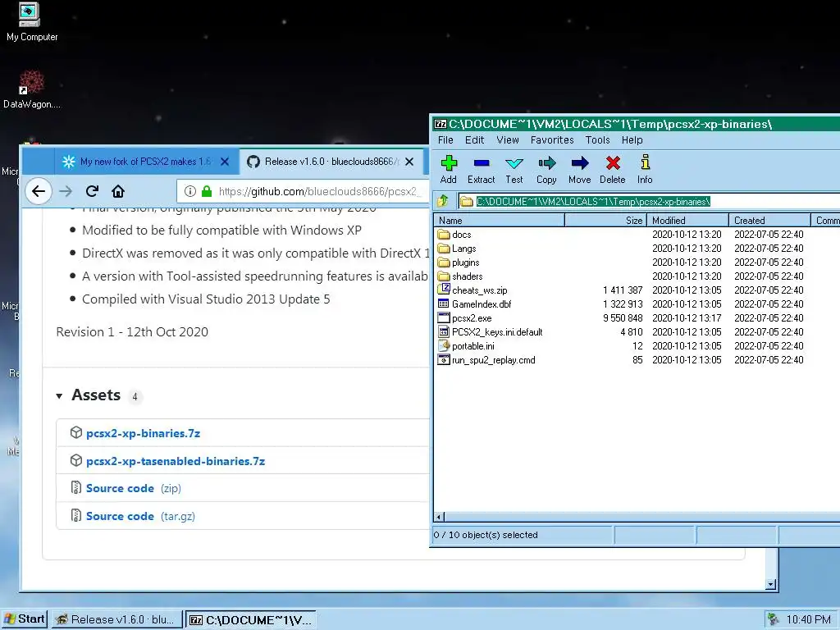Click the Move toolbar icon in 7-Zip
This screenshot has width=840, height=630.
[580, 169]
